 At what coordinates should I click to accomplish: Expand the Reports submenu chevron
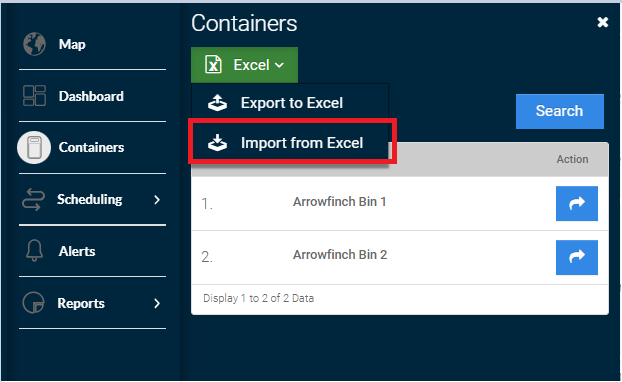pyautogui.click(x=157, y=303)
